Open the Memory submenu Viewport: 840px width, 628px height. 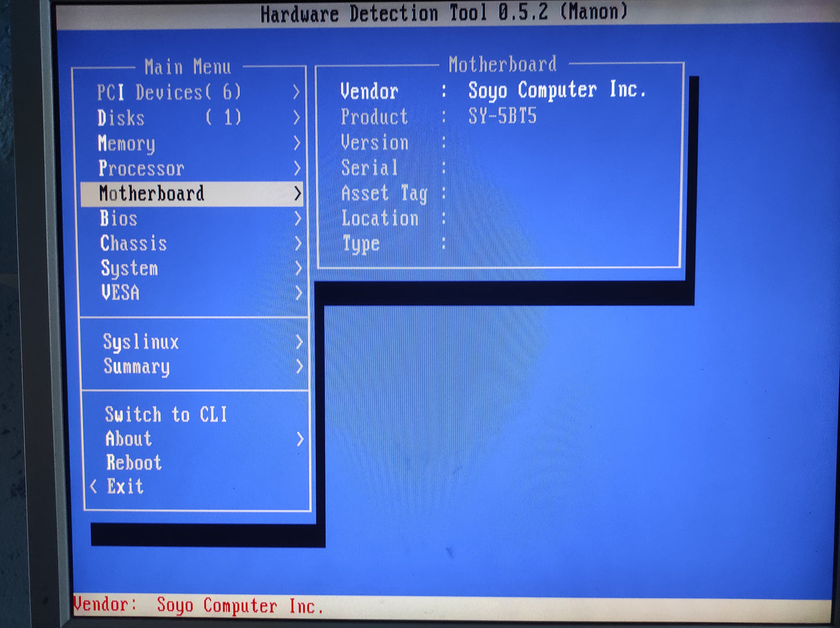click(x=126, y=143)
